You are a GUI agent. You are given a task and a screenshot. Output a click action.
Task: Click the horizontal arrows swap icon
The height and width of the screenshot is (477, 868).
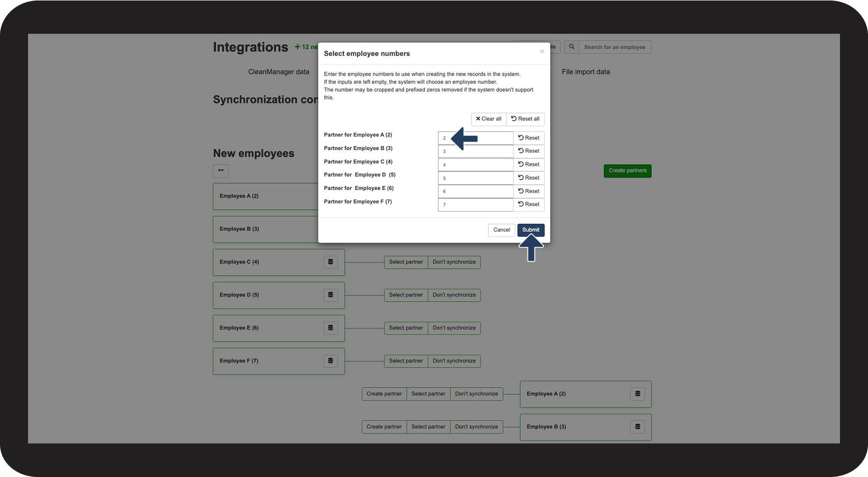click(221, 170)
